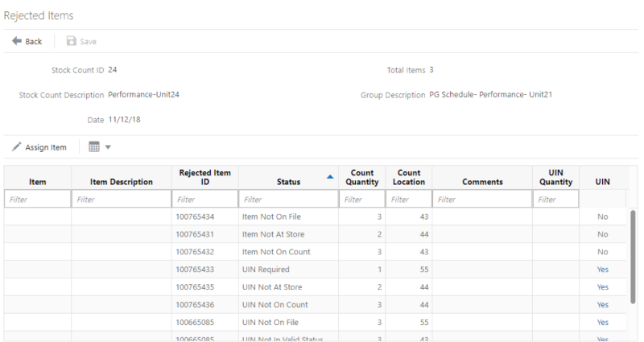Focus the UIN Quantity filter field
Screen dimensions: 644x342
[x=555, y=199]
